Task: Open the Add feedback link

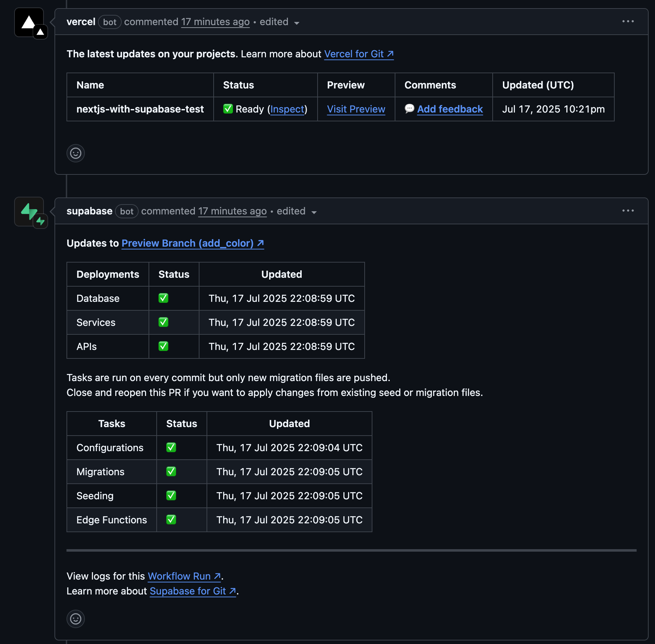Action: coord(450,109)
